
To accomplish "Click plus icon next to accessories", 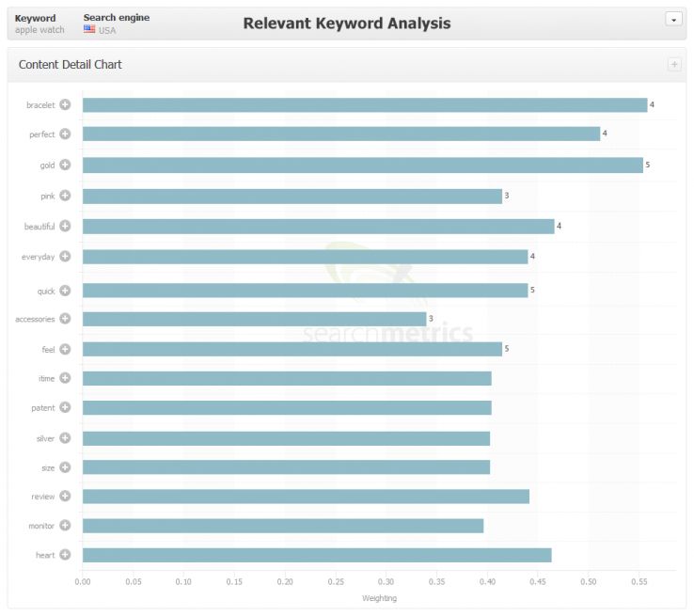I will [65, 318].
